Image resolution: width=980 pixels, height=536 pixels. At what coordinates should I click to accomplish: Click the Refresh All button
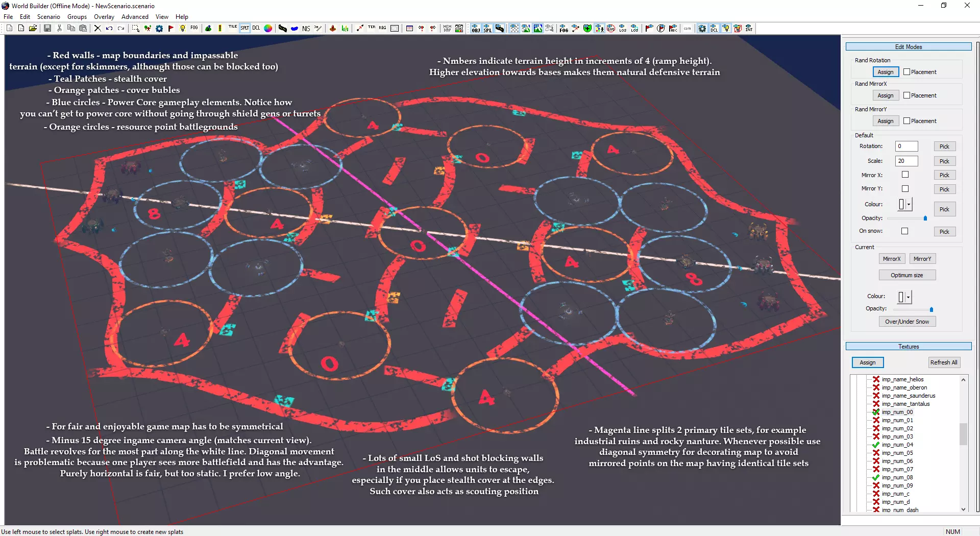[944, 362]
